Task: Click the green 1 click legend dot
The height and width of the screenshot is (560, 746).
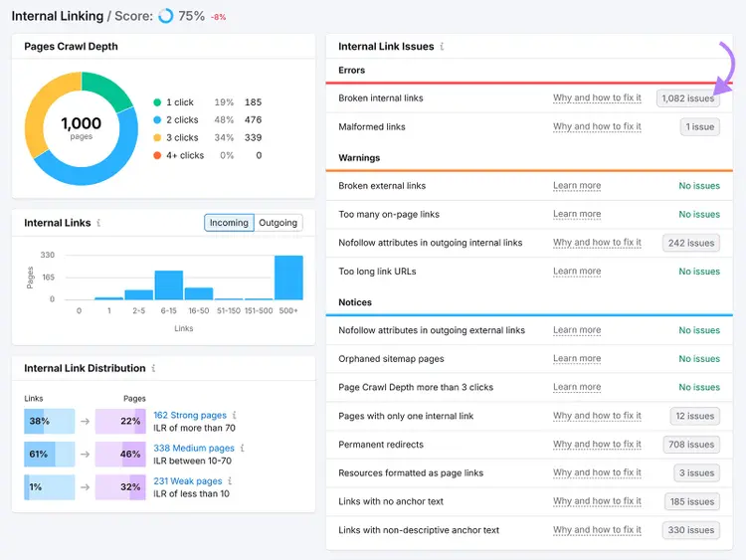Action: click(157, 102)
